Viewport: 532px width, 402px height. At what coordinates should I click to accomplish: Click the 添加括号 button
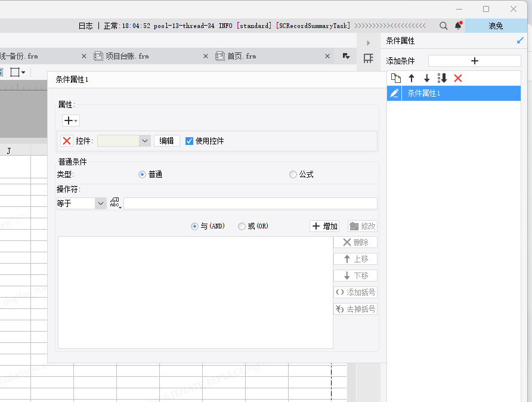355,292
